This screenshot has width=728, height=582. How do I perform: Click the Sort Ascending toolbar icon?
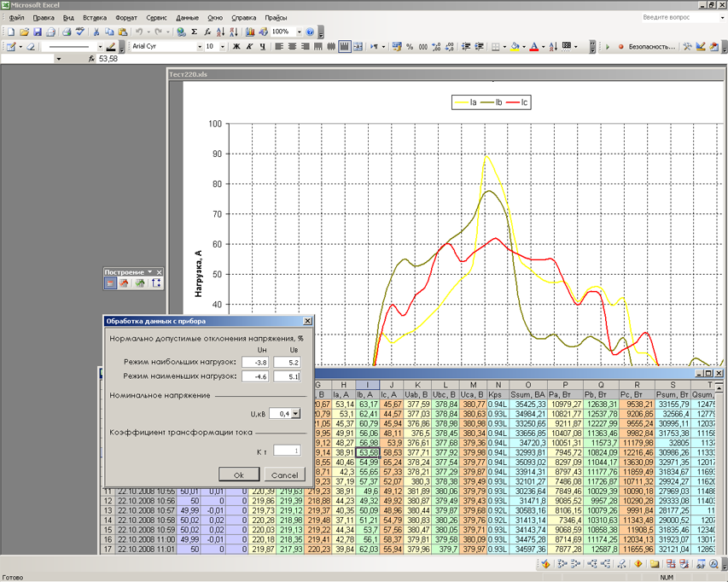pyautogui.click(x=221, y=32)
